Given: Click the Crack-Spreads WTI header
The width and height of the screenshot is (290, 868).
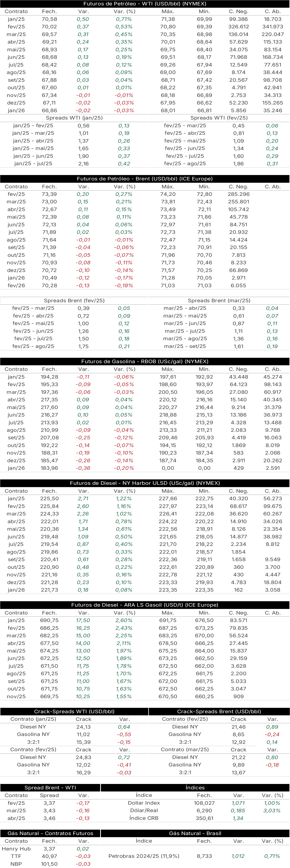Looking at the screenshot, I should (x=74, y=712).
